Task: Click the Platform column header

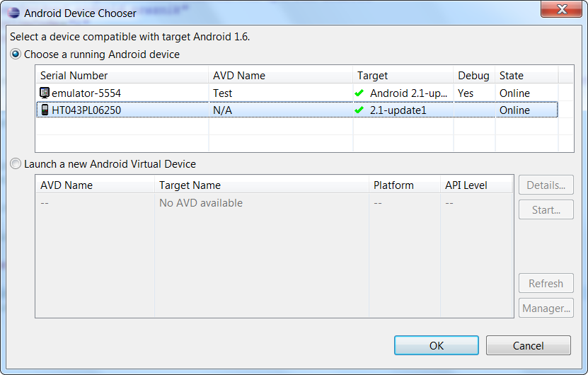Action: [x=393, y=185]
